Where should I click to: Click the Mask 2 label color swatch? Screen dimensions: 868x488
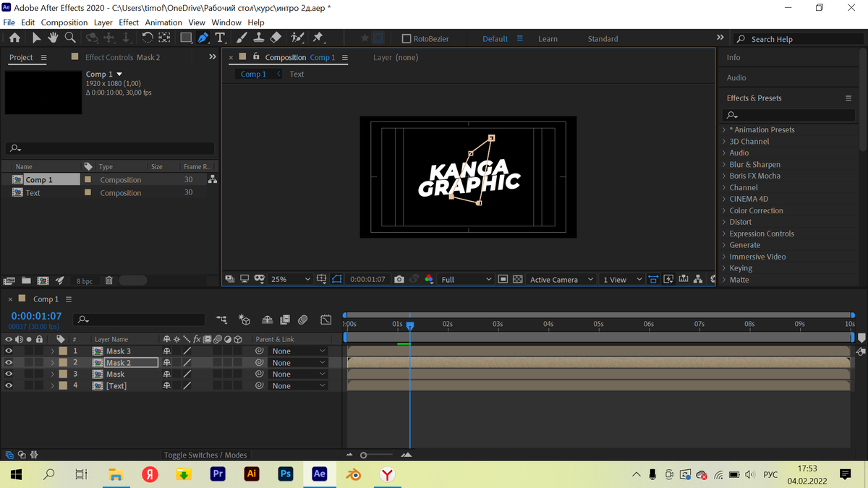coord(63,363)
